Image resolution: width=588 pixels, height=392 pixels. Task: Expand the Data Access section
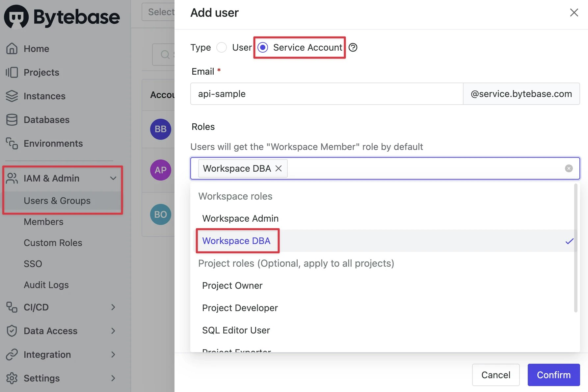point(113,331)
